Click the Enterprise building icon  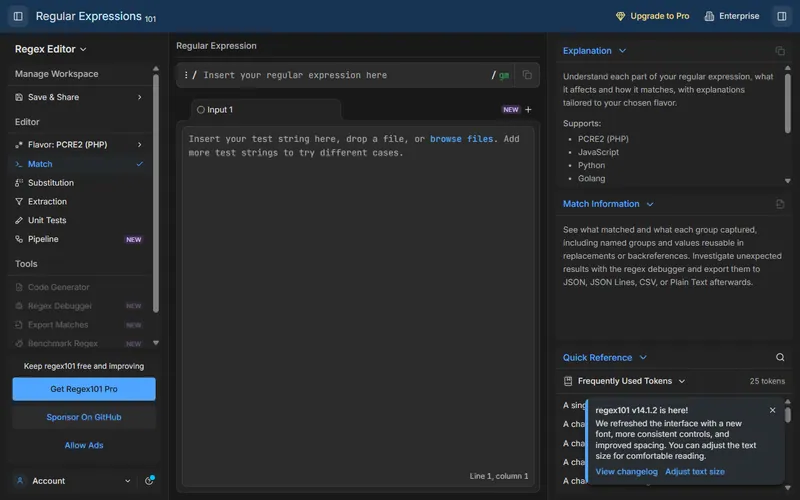tap(709, 16)
